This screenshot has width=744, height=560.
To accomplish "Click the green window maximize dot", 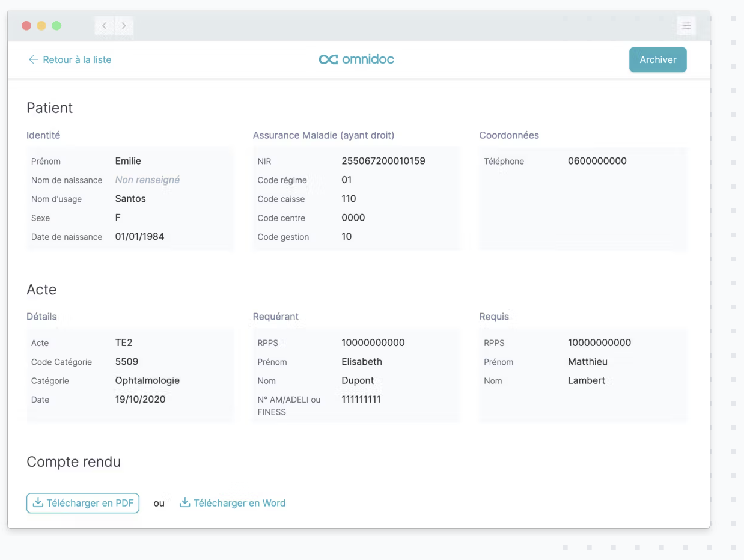I will pyautogui.click(x=56, y=26).
